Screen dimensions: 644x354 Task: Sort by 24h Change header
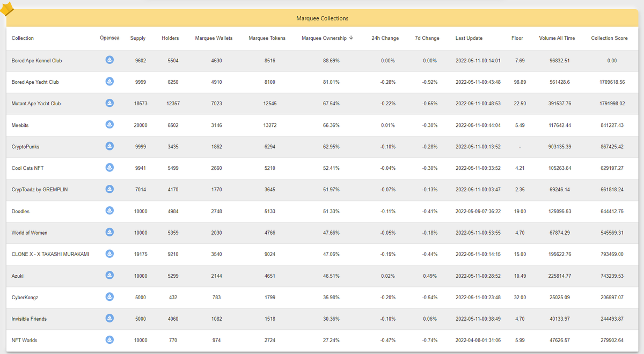pos(385,38)
